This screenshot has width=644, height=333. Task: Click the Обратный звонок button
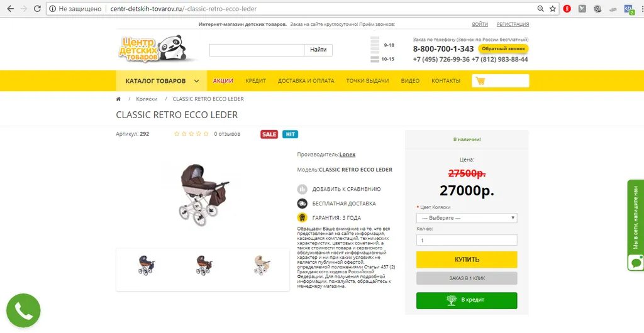click(x=503, y=49)
